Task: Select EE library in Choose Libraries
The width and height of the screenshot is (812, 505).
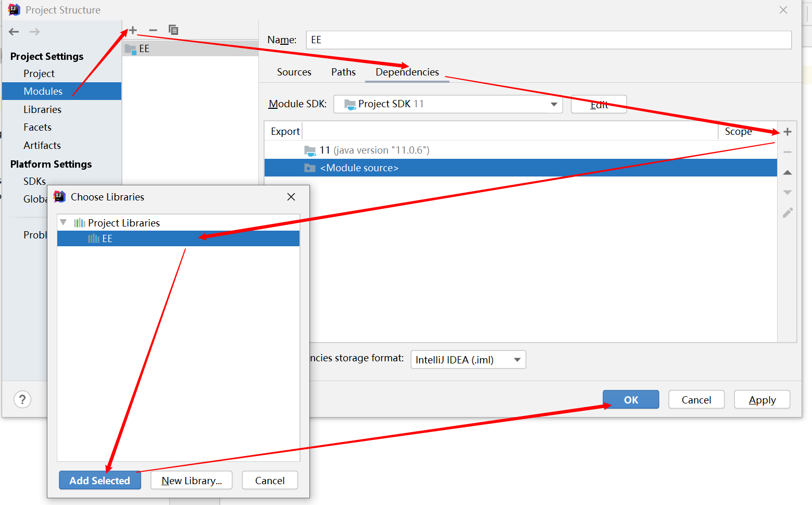Action: click(178, 238)
